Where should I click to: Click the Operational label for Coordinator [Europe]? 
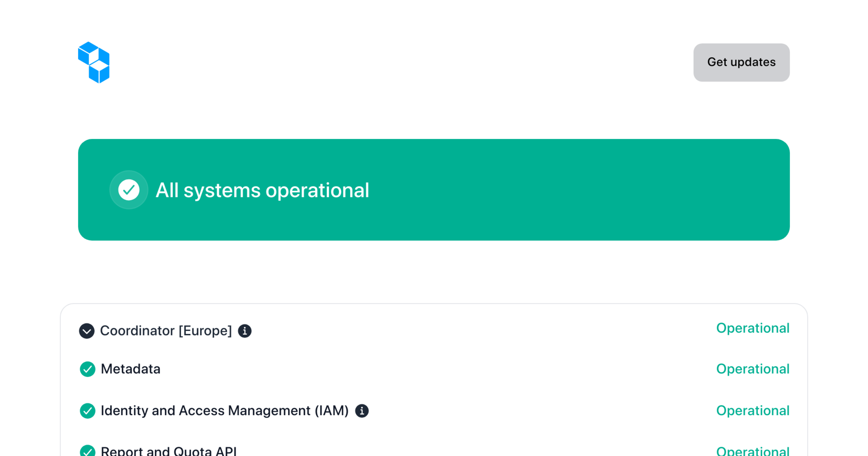[x=753, y=328]
